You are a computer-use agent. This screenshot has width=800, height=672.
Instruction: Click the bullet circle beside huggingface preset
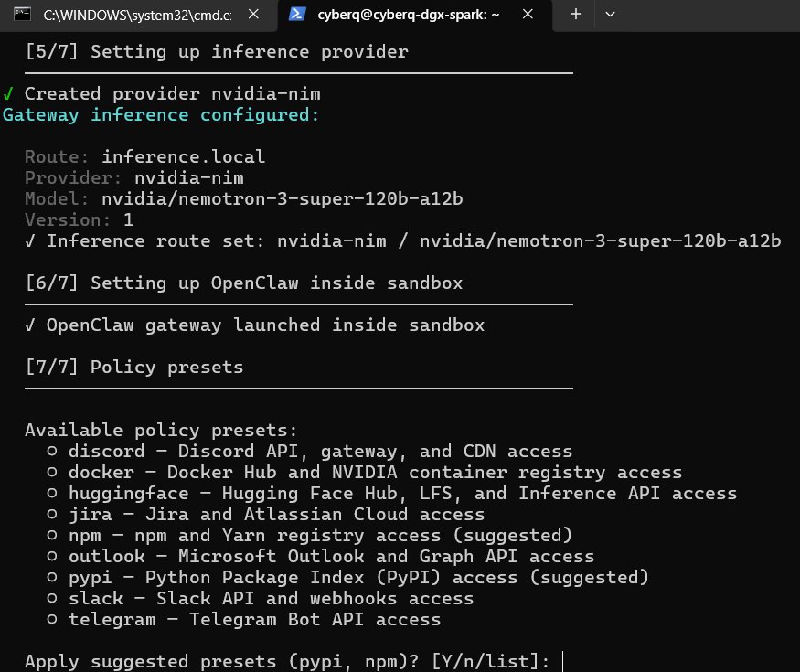[52, 493]
